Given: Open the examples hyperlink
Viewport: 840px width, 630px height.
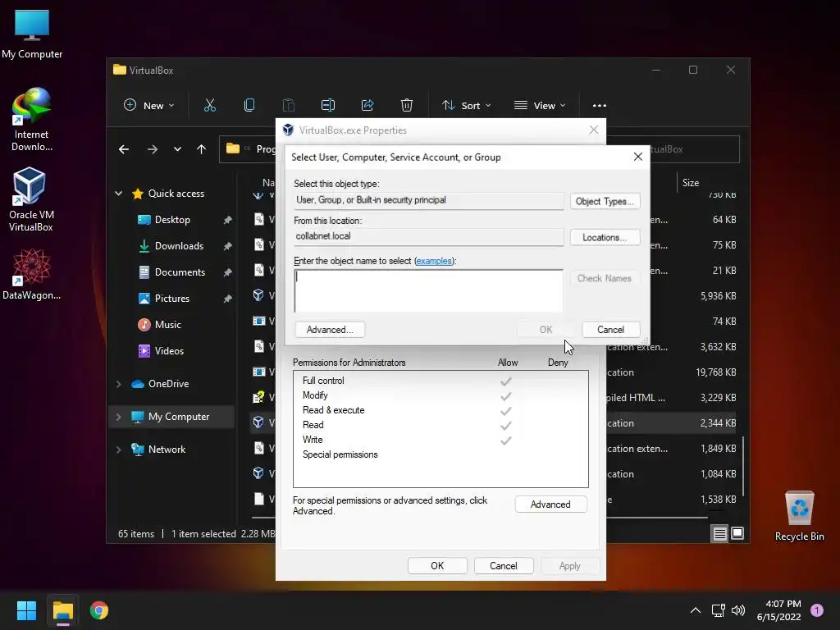Looking at the screenshot, I should (x=434, y=261).
